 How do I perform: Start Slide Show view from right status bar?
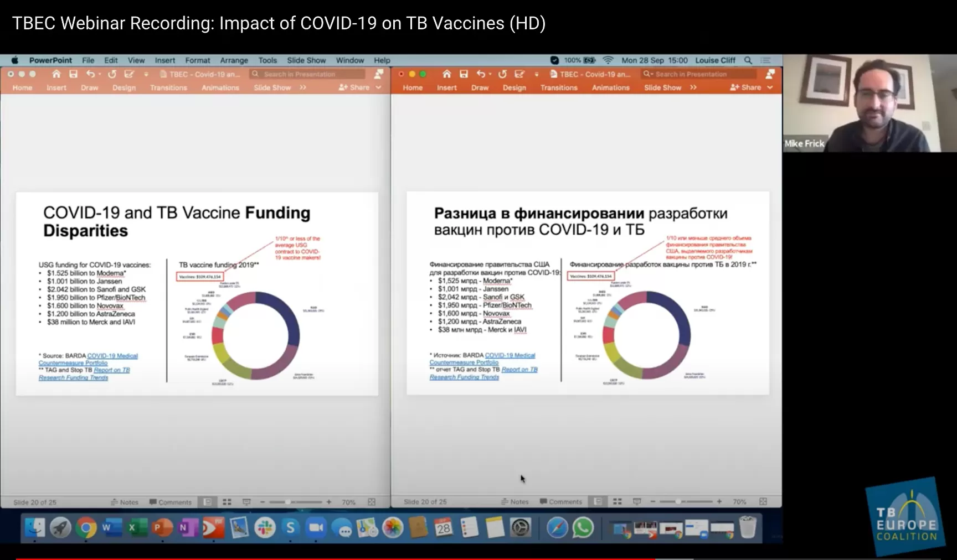[x=637, y=501]
